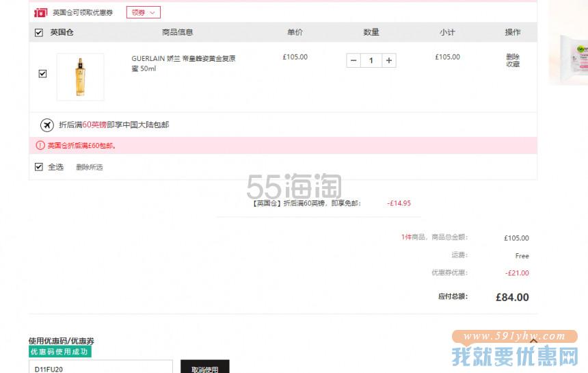588x373 pixels.
Task: Click the shipping discount value -£14.95
Action: click(x=399, y=203)
